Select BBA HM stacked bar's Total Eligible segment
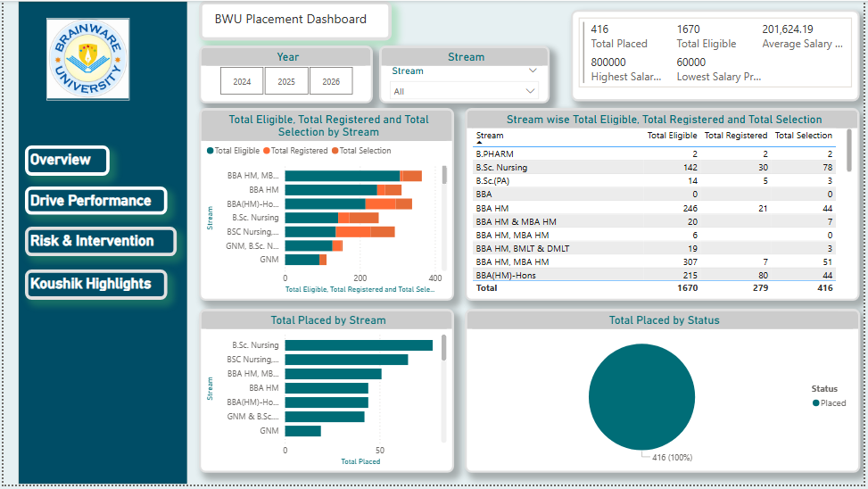 point(330,190)
